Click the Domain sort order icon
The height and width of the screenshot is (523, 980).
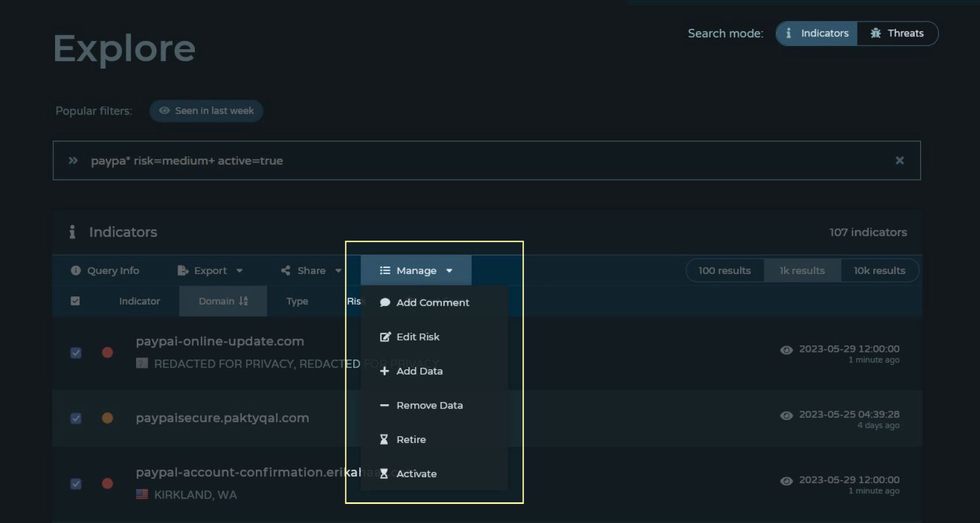[243, 301]
